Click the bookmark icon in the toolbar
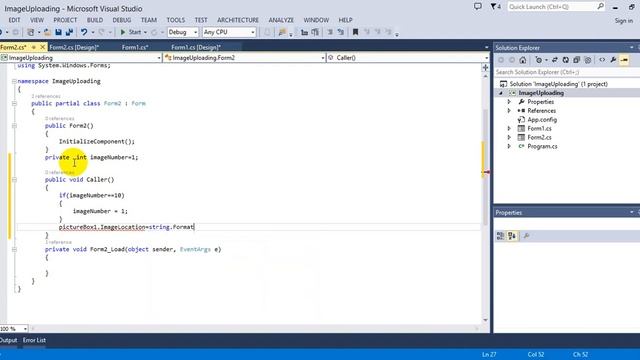640x360 pixels. 355,32
